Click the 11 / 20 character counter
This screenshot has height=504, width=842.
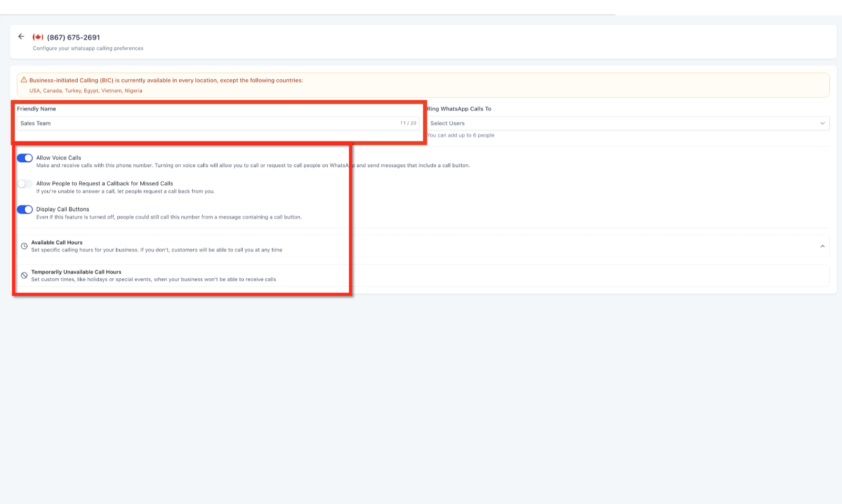pyautogui.click(x=408, y=123)
